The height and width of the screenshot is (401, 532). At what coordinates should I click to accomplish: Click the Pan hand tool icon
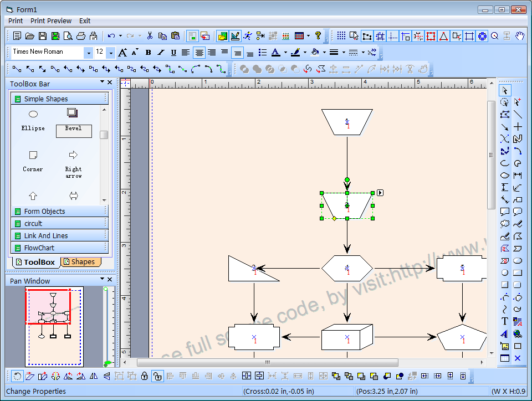point(519,36)
